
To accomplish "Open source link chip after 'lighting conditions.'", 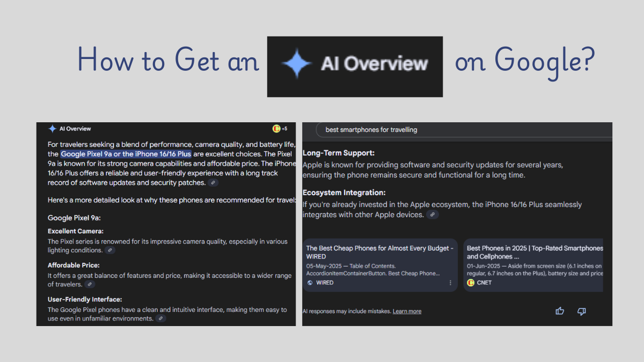I will click(109, 250).
